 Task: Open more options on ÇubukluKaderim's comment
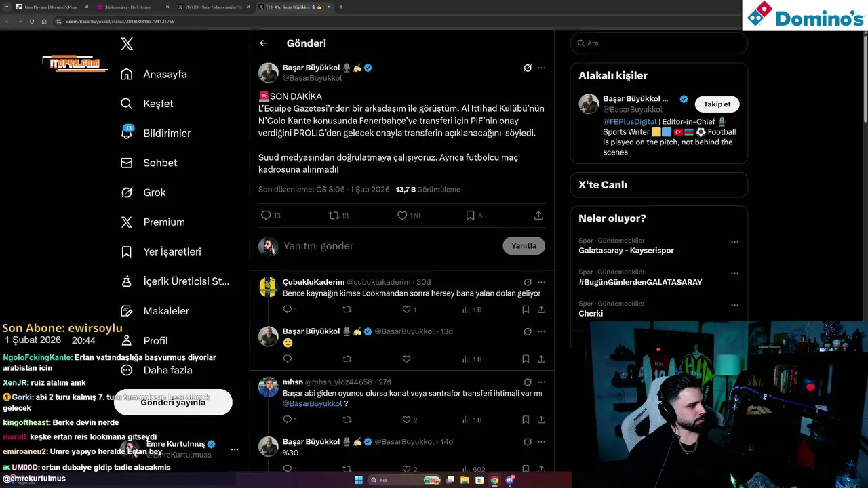[541, 282]
